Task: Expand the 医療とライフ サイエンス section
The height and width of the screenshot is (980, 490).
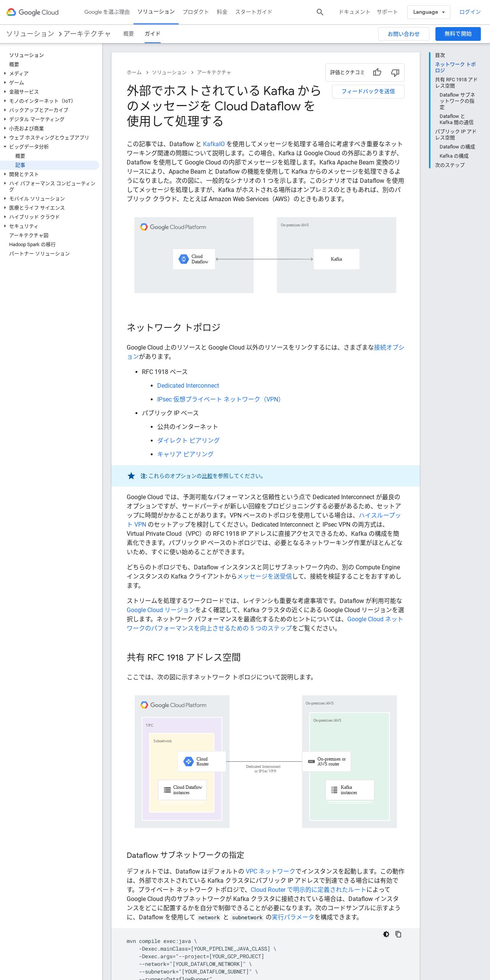Action: tap(5, 208)
